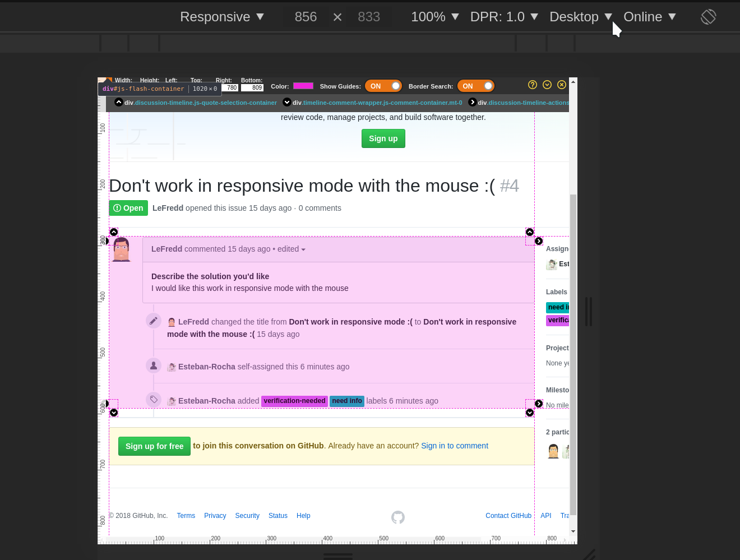This screenshot has height=560, width=740.
Task: Open the Online throttling dropdown
Action: [650, 17]
